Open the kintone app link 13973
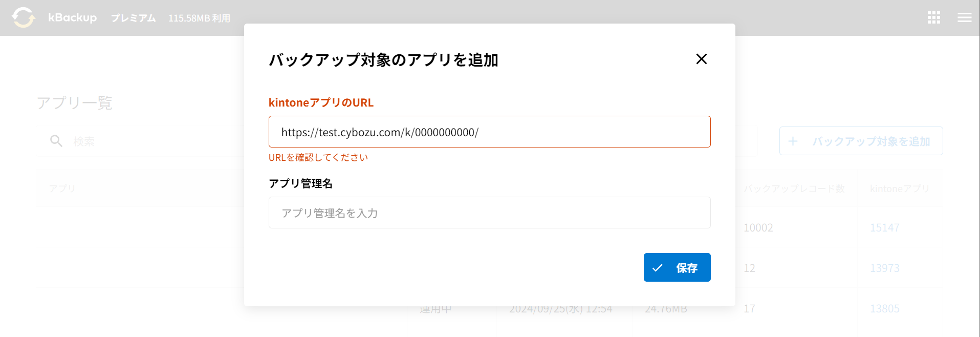980x337 pixels. pyautogui.click(x=885, y=267)
